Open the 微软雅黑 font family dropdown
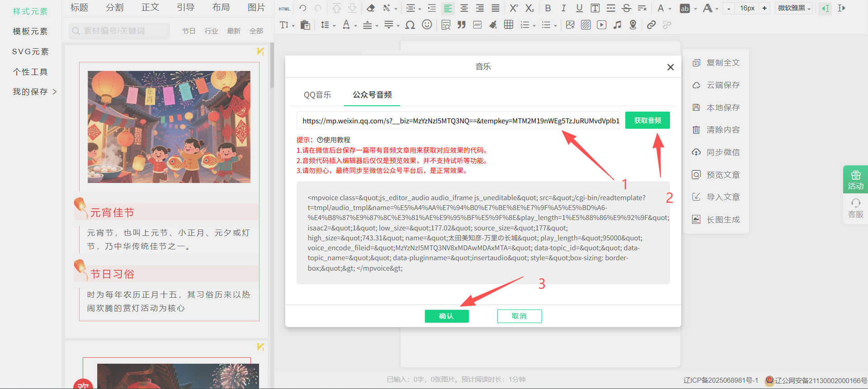 pyautogui.click(x=794, y=8)
